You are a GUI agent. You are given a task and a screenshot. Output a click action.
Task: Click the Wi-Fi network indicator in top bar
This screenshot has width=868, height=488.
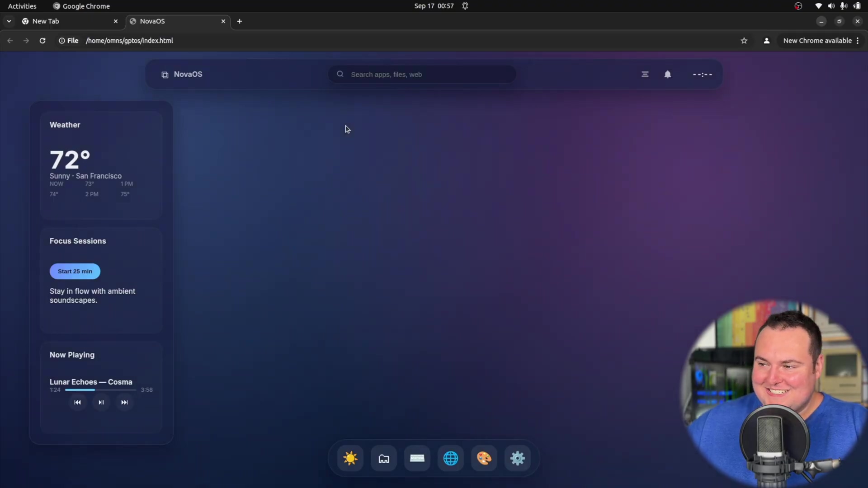tap(819, 6)
